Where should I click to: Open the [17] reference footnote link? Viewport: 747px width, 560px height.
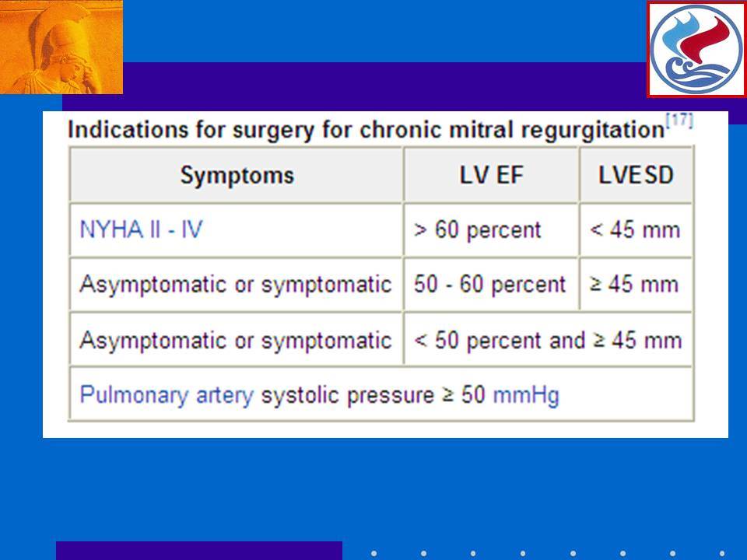[679, 120]
